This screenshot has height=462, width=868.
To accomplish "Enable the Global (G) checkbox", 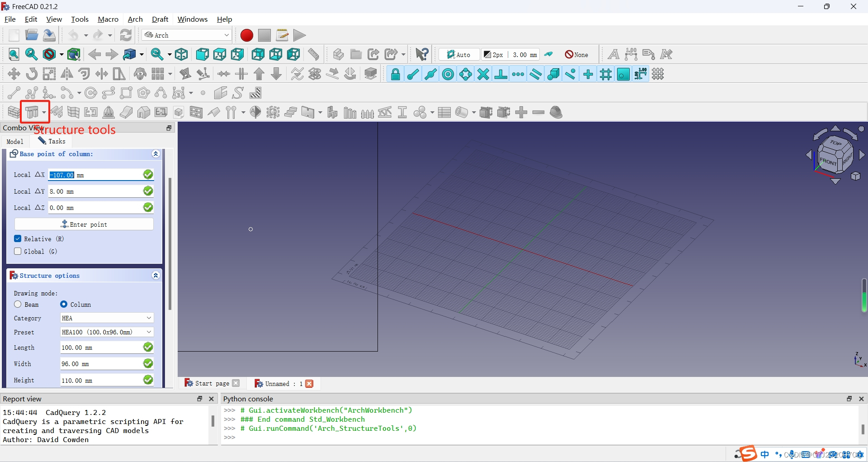I will [x=18, y=251].
